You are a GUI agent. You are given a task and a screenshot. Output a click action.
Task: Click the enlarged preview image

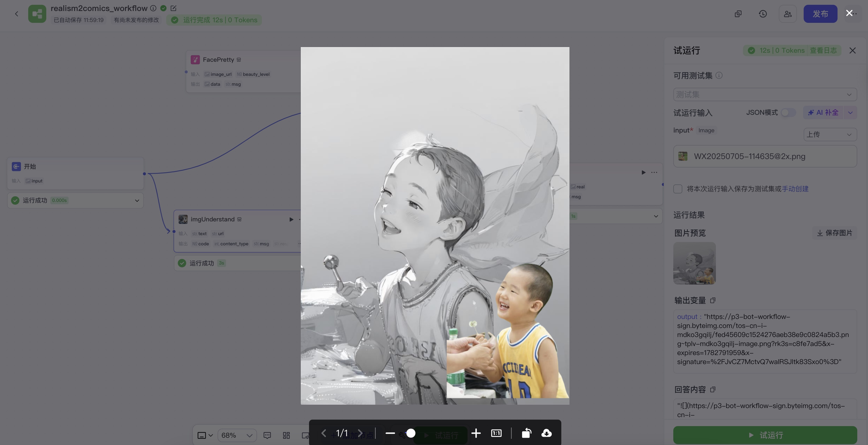435,226
